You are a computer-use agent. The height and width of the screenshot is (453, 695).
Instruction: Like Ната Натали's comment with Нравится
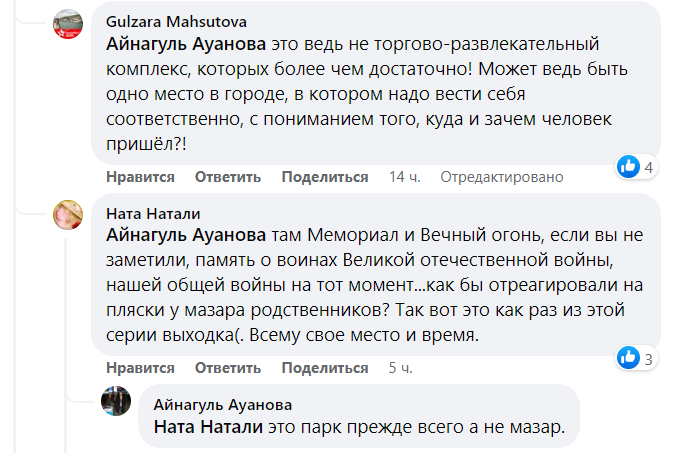140,367
